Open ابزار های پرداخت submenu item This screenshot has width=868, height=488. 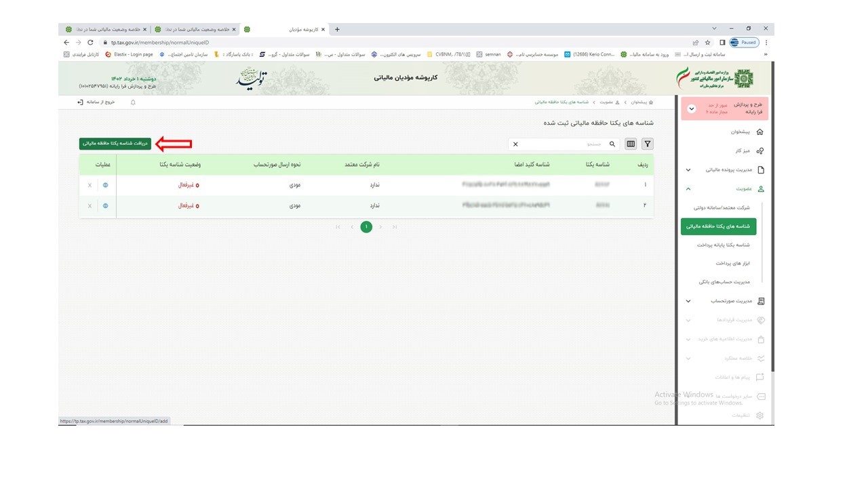(x=733, y=263)
